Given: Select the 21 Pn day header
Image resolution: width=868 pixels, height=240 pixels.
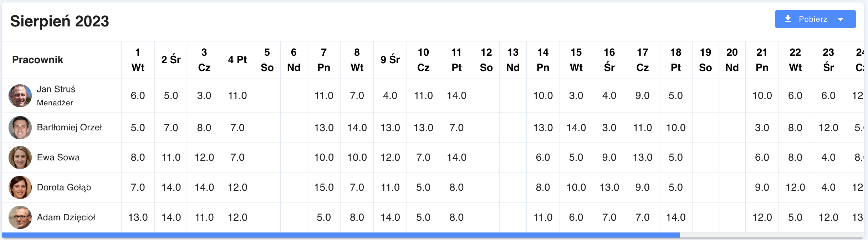Looking at the screenshot, I should click(762, 60).
